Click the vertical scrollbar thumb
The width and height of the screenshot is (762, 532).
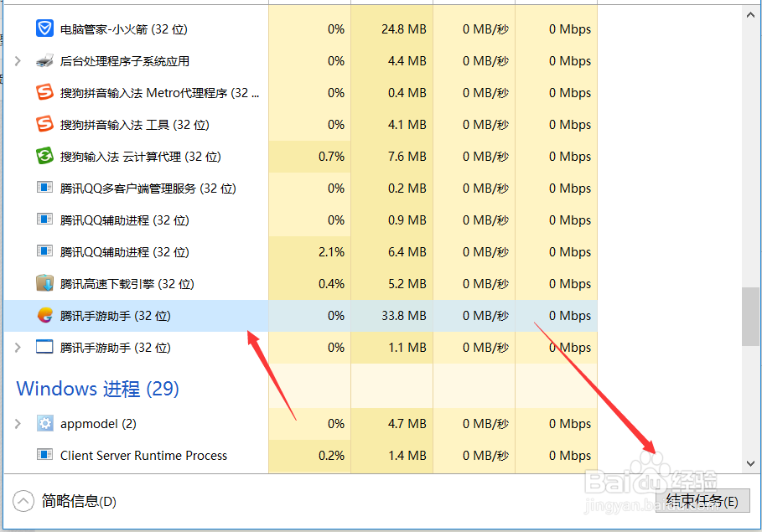pos(751,317)
